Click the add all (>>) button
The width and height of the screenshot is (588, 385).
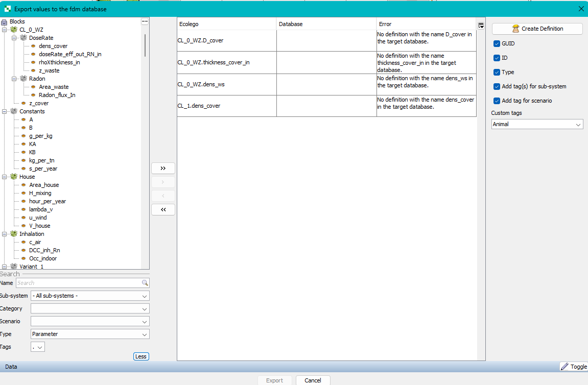coord(163,169)
